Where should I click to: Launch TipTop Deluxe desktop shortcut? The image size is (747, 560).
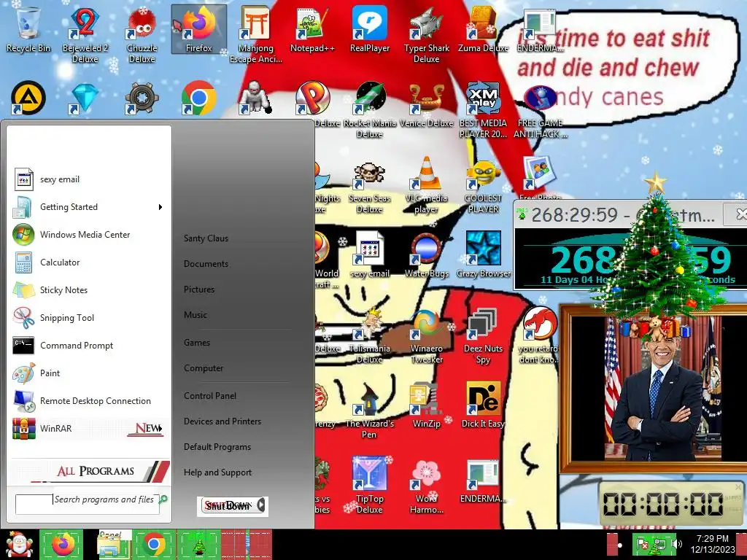(370, 486)
